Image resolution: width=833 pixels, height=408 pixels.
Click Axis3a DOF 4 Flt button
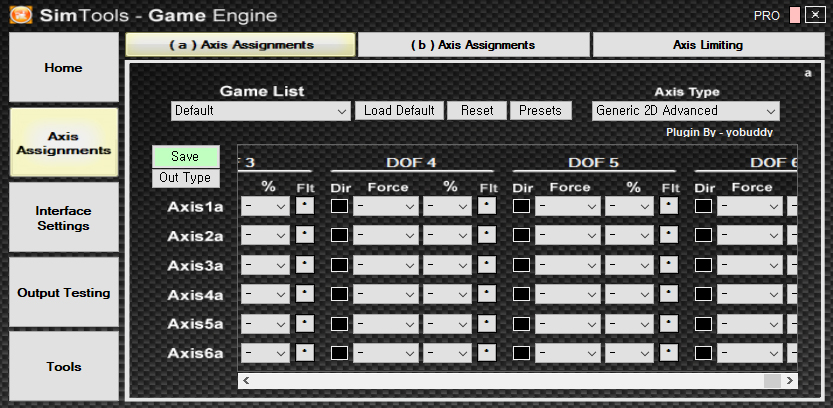pyautogui.click(x=487, y=264)
